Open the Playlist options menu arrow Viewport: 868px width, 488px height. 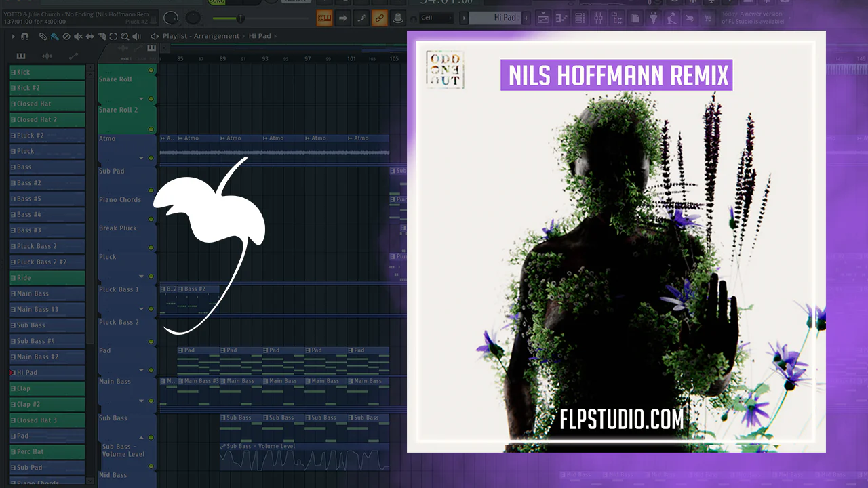13,36
